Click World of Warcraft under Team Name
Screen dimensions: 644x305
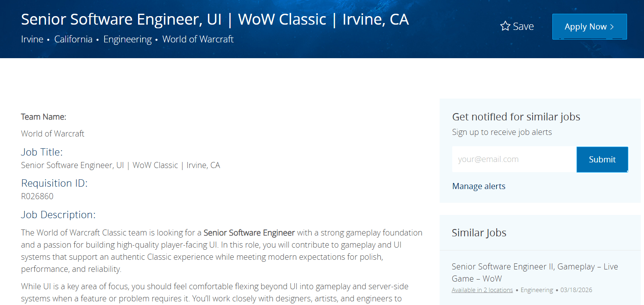52,134
